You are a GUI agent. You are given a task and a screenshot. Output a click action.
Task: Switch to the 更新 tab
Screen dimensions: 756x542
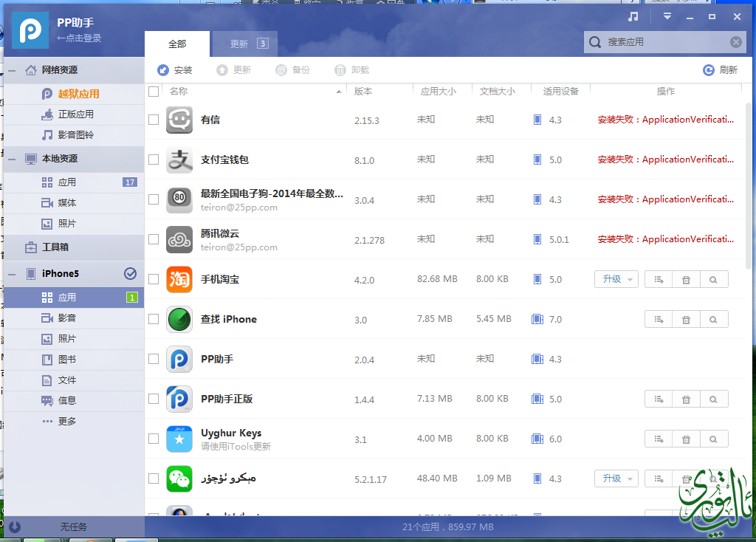(245, 44)
